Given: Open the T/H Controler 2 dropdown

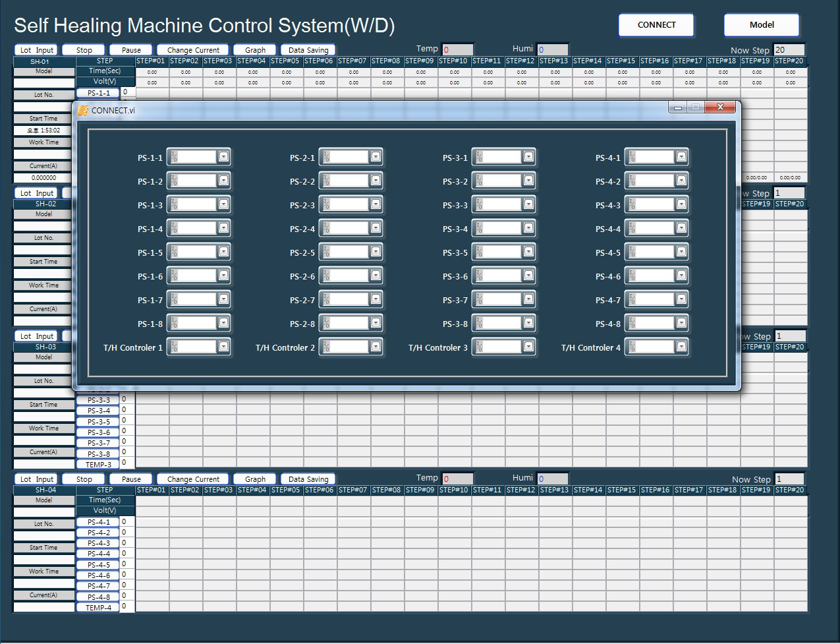Looking at the screenshot, I should tap(376, 347).
